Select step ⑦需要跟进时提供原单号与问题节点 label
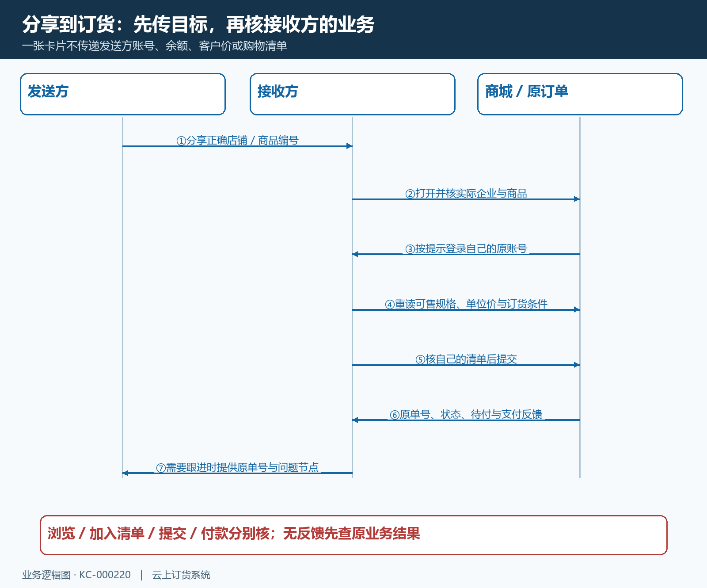This screenshot has width=707, height=588. [238, 468]
